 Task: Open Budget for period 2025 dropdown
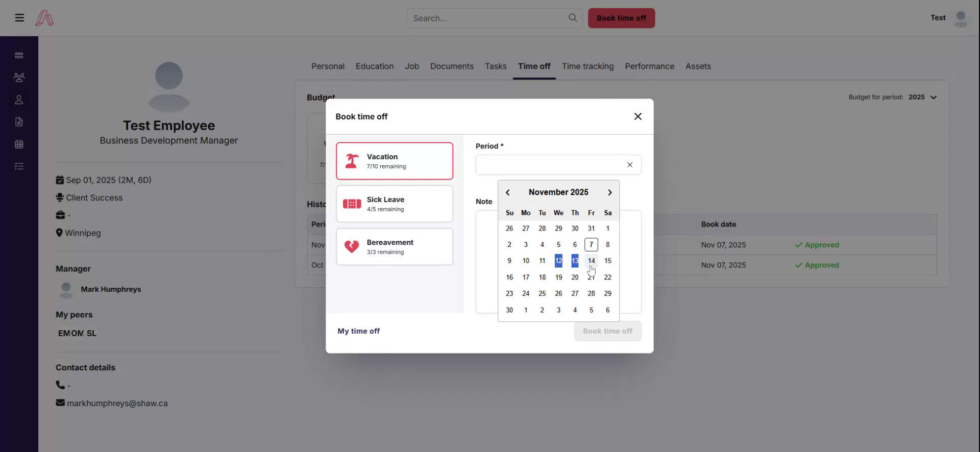[922, 97]
